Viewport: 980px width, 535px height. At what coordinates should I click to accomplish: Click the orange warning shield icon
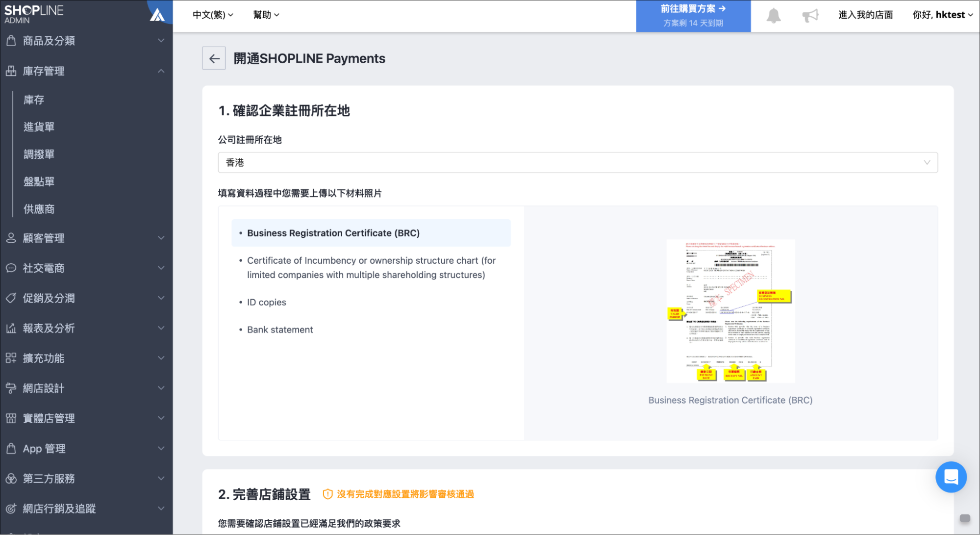coord(327,494)
